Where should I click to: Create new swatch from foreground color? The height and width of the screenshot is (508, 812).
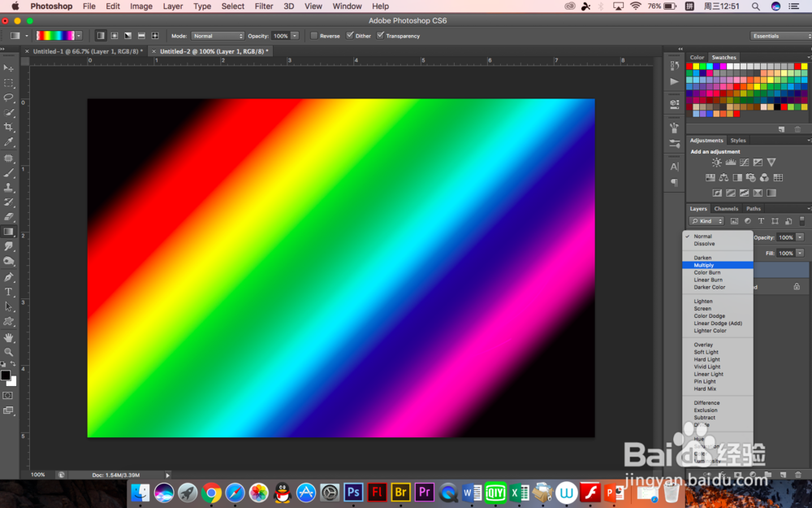(x=781, y=129)
